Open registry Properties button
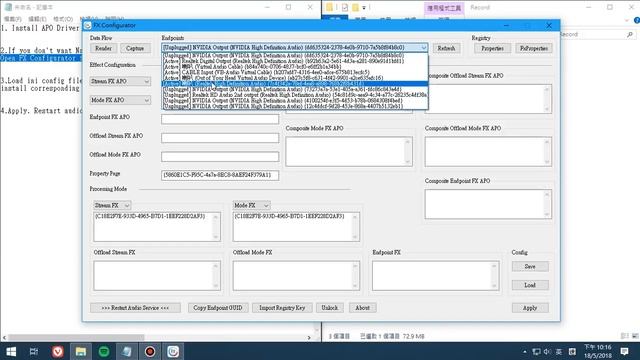 point(492,48)
